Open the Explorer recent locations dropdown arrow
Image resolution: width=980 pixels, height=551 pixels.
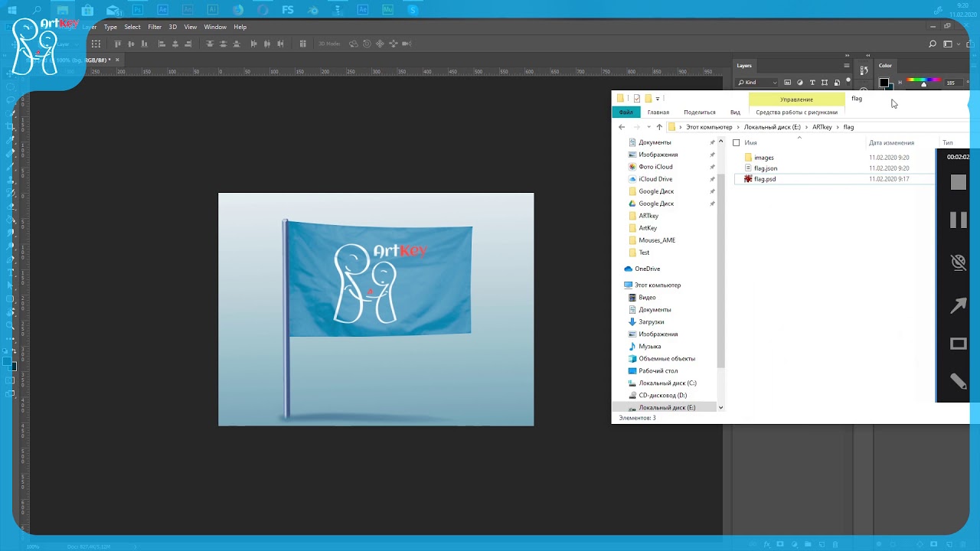coord(648,127)
